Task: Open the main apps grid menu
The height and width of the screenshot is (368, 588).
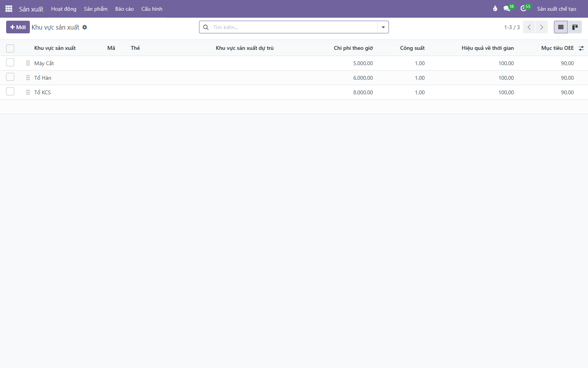Action: click(x=9, y=9)
